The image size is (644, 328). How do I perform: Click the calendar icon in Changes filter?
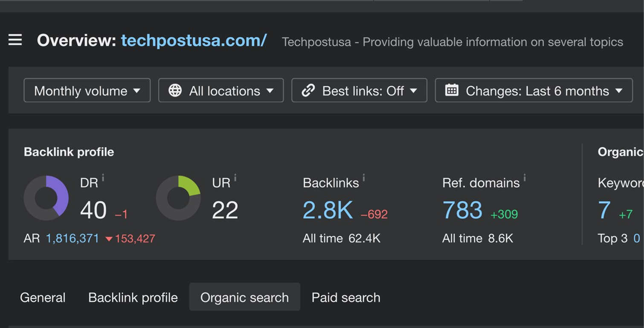tap(452, 90)
